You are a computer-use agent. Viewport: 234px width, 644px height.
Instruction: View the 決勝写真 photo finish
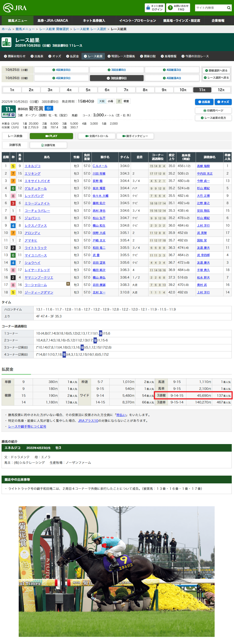point(48,145)
